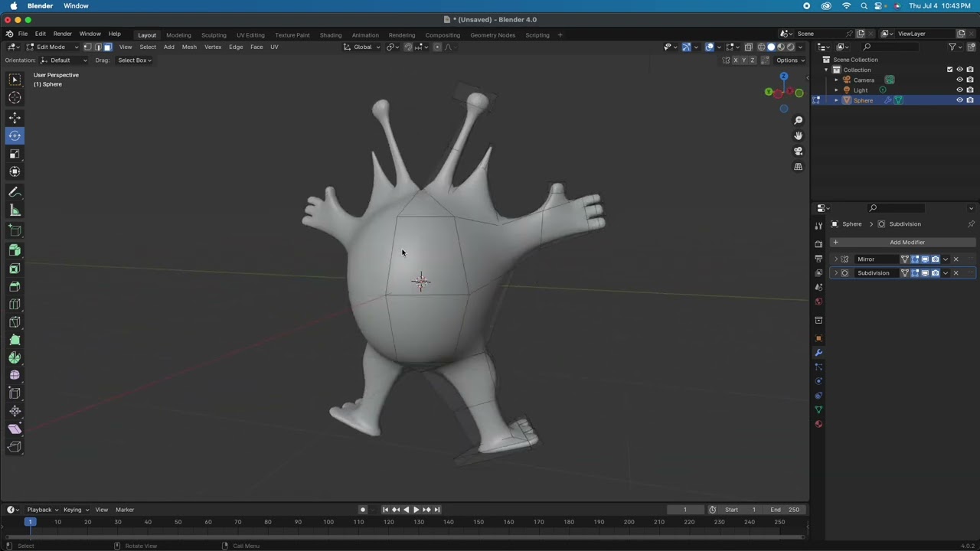
Task: Open the Edit Mode dropdown
Action: [51, 47]
